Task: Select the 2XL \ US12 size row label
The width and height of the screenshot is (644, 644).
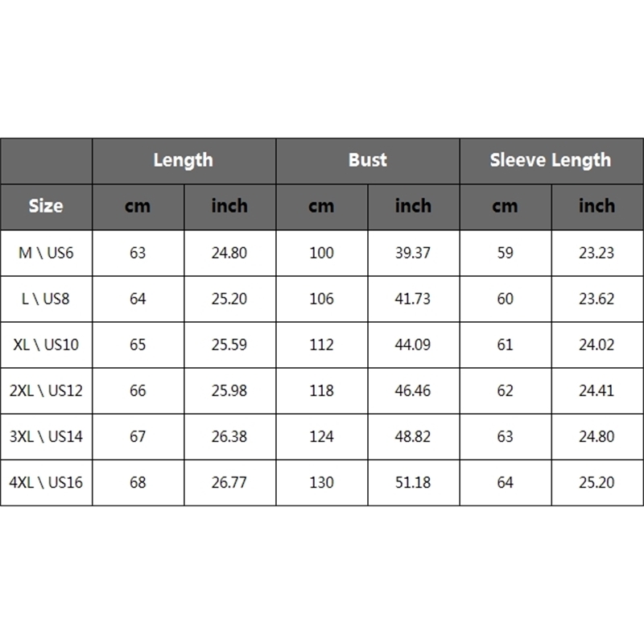Action: point(46,390)
